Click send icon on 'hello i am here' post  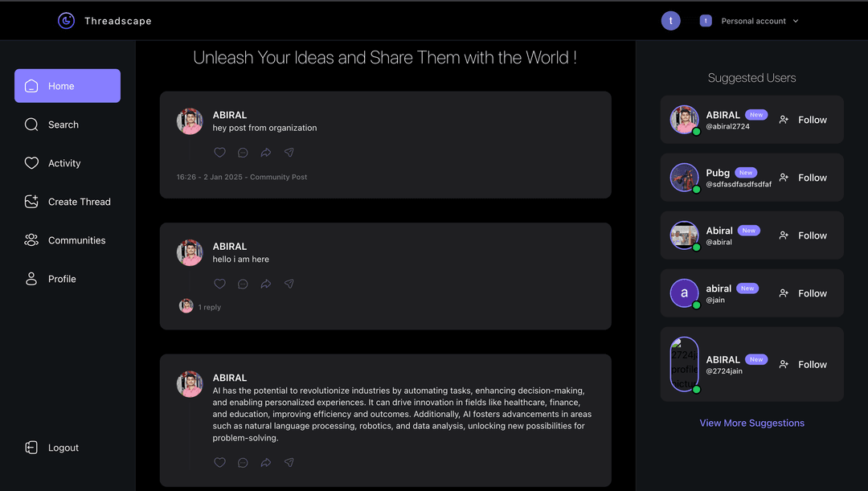(289, 284)
